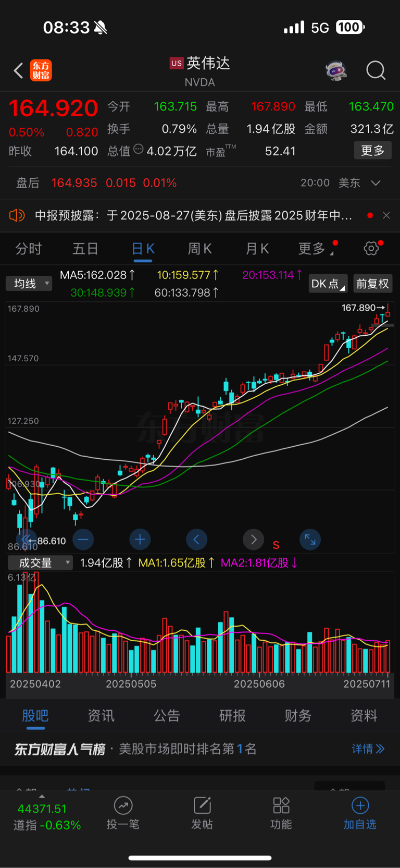Open the 公告 tab
This screenshot has width=400, height=868.
pyautogui.click(x=167, y=716)
